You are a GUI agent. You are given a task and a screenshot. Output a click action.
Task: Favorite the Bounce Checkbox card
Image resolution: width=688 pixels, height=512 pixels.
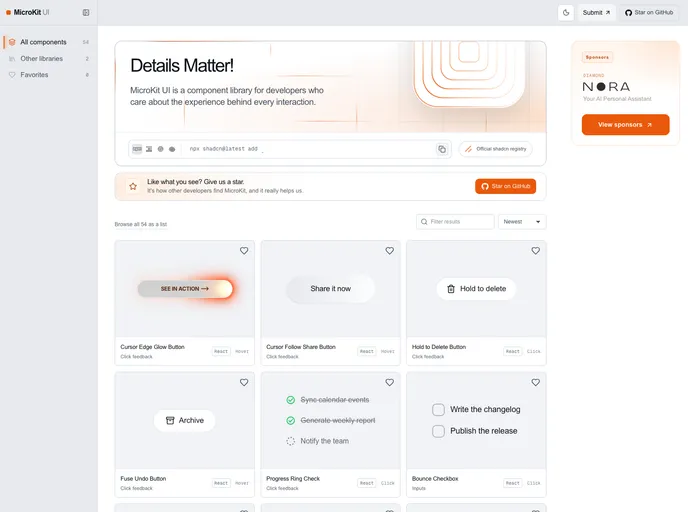pyautogui.click(x=536, y=383)
